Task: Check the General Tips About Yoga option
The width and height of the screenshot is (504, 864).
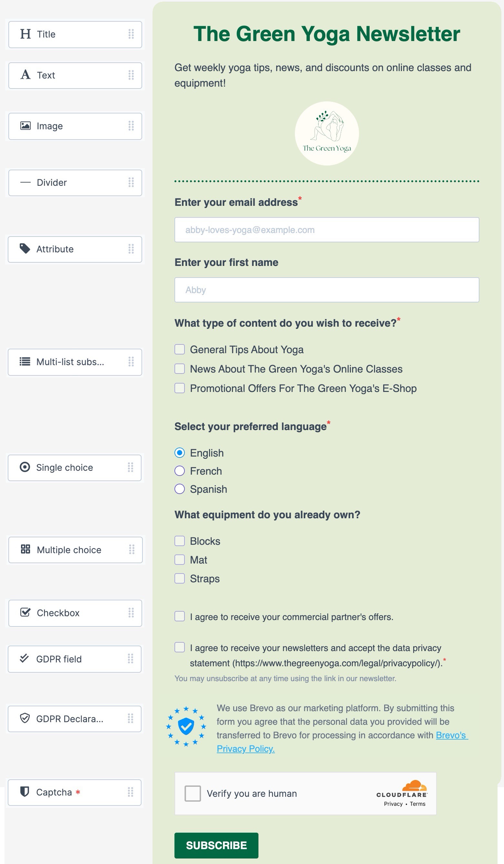Action: pyautogui.click(x=180, y=349)
